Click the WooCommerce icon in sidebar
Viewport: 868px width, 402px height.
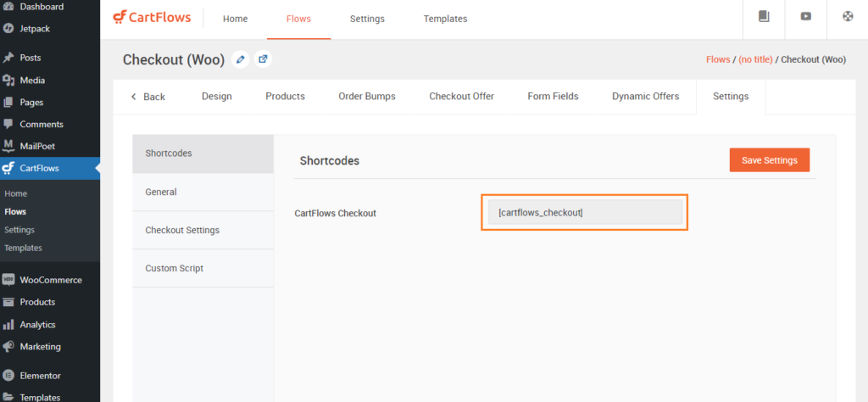coord(8,280)
